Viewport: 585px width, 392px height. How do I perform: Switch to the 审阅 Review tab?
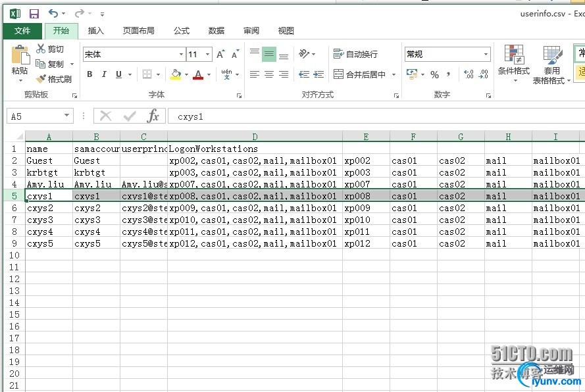[x=251, y=31]
